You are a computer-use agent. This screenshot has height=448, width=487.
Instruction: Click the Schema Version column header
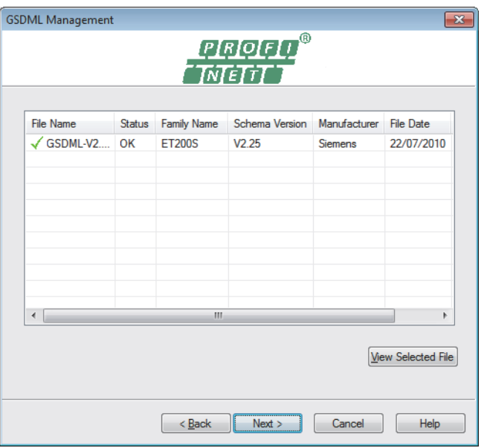[x=270, y=124]
